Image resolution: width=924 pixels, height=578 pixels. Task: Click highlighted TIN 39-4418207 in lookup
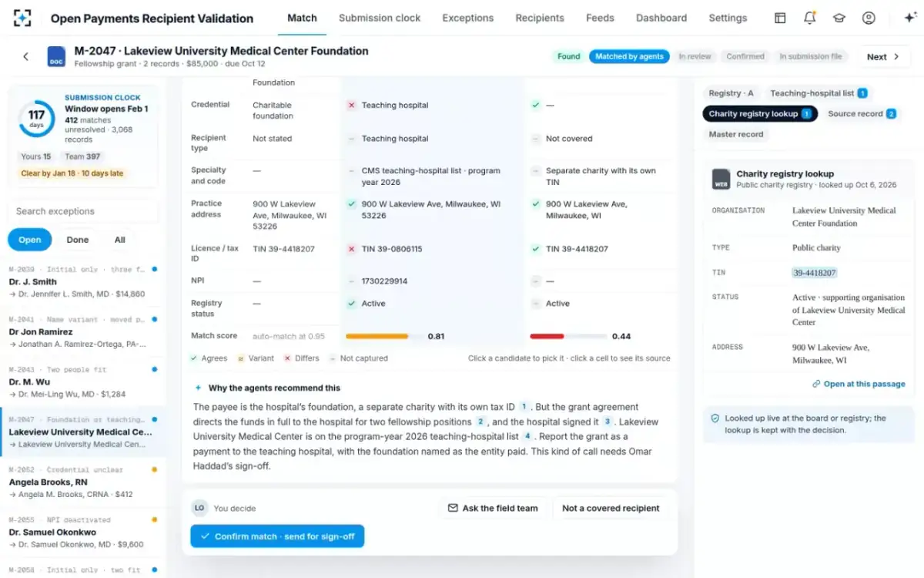coord(815,273)
